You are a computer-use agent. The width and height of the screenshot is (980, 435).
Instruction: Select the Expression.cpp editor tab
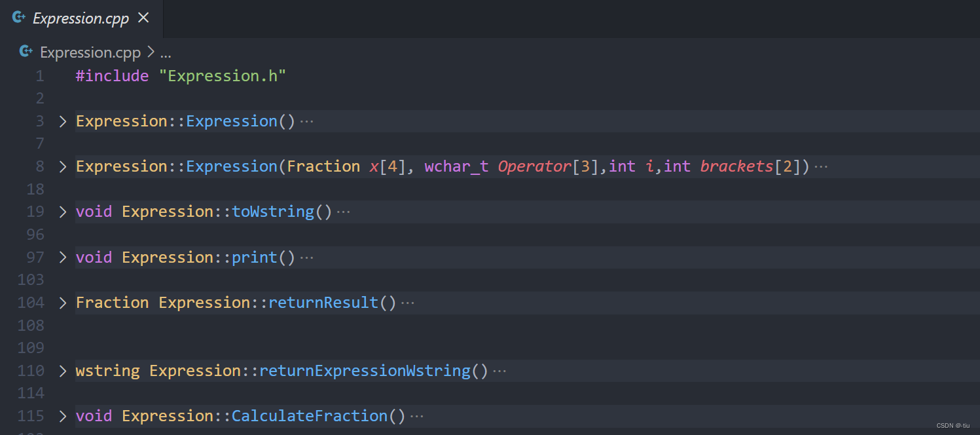81,18
